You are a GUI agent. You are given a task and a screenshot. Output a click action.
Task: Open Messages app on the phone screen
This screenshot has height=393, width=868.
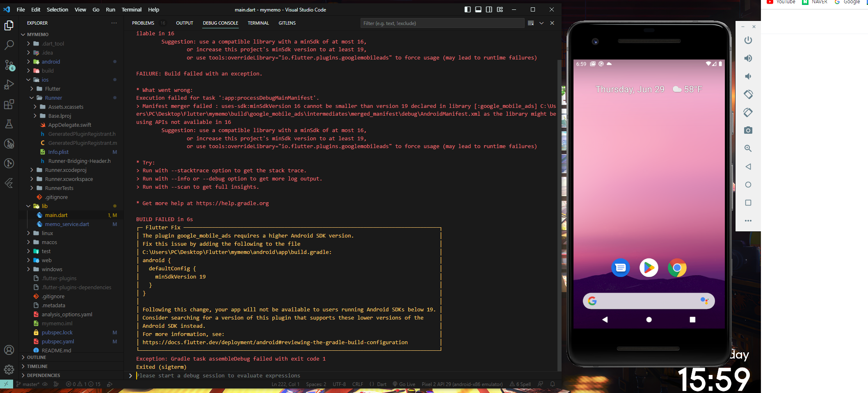(x=621, y=268)
